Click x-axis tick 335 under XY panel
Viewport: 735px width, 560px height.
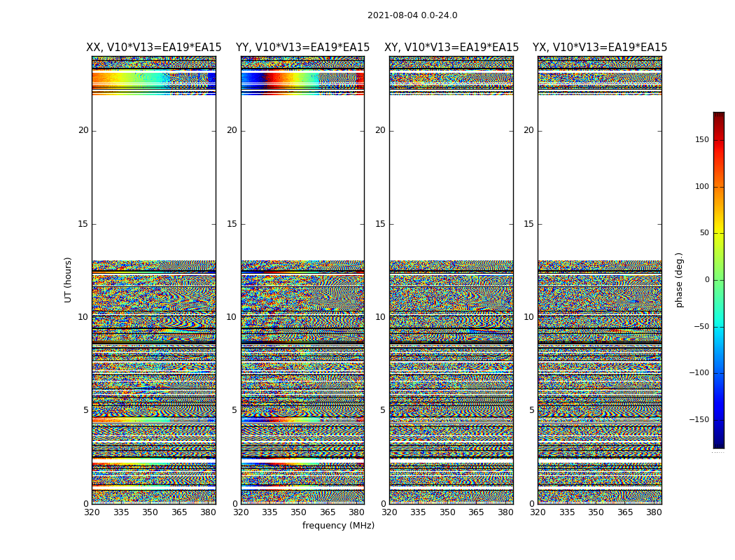pyautogui.click(x=418, y=512)
